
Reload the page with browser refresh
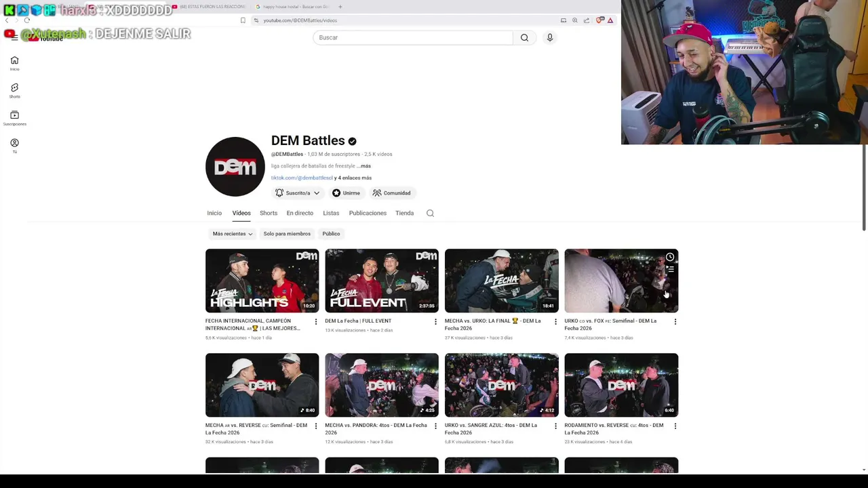click(x=27, y=20)
